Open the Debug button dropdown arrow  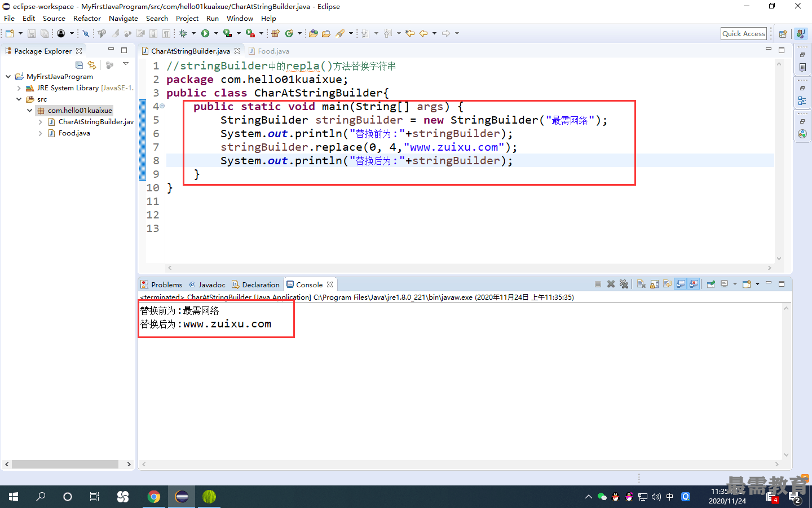click(193, 33)
